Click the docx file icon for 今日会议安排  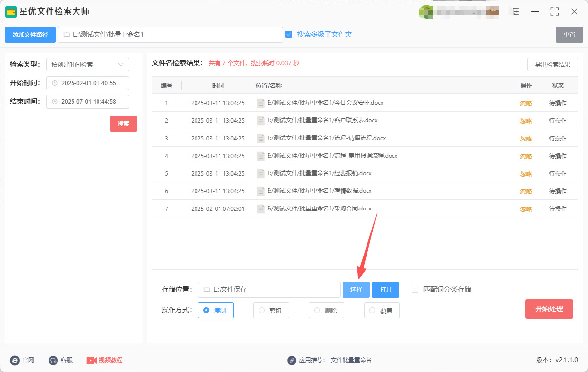click(x=261, y=103)
